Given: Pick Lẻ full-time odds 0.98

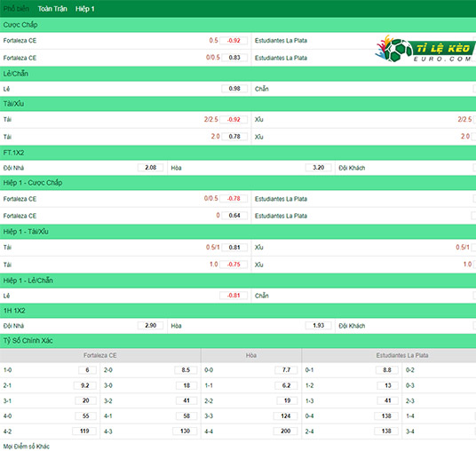Looking at the screenshot, I should 234,89.
